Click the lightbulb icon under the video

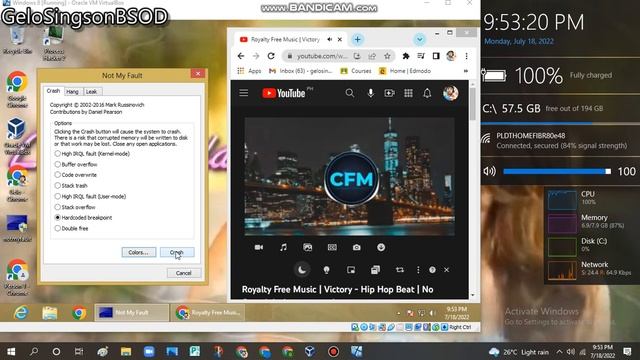pyautogui.click(x=326, y=270)
